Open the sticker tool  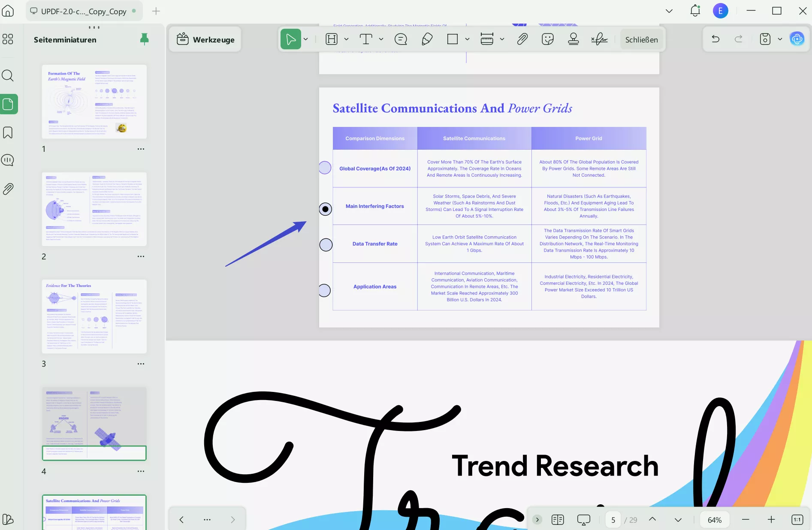click(x=548, y=39)
